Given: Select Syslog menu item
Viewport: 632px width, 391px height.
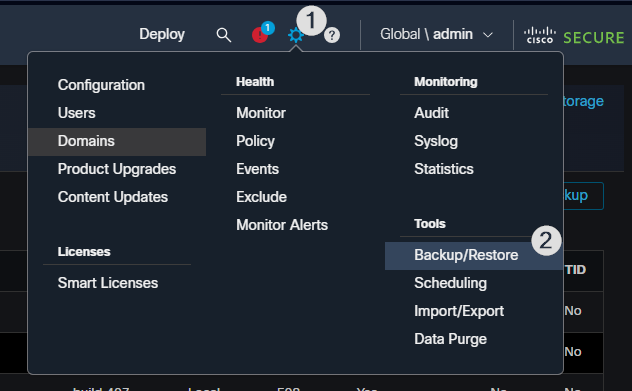Looking at the screenshot, I should [x=436, y=141].
